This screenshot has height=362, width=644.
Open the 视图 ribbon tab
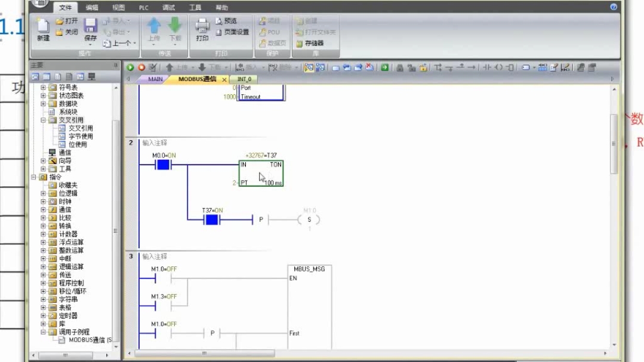[x=118, y=7]
